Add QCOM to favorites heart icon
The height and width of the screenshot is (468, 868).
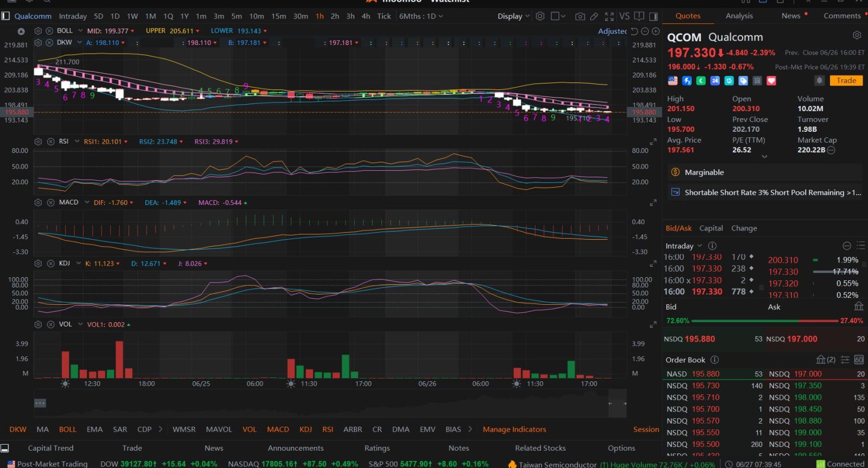pos(771,81)
